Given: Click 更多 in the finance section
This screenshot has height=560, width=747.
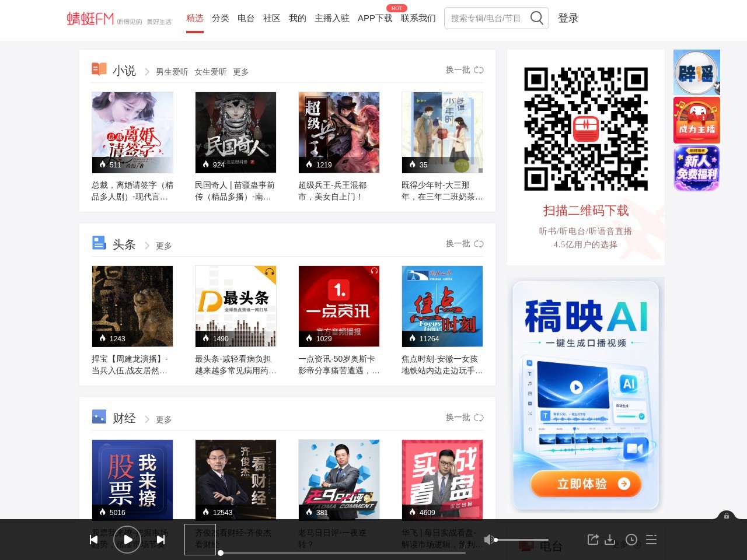Looking at the screenshot, I should (x=164, y=419).
